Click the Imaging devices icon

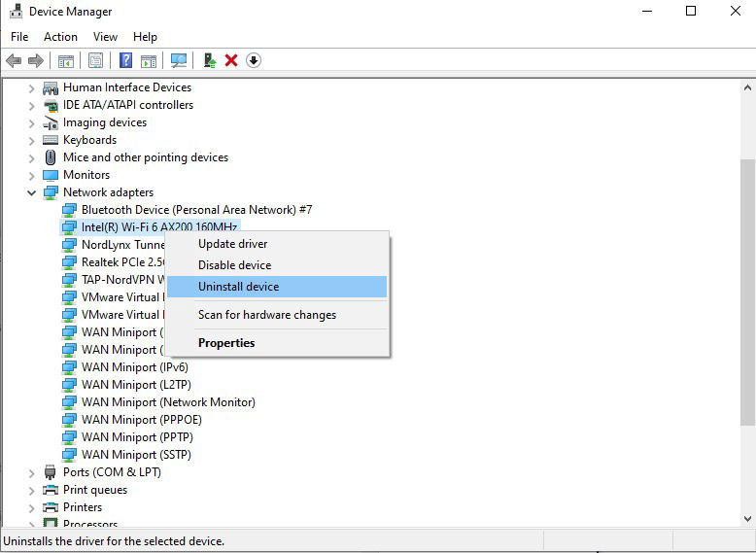51,122
